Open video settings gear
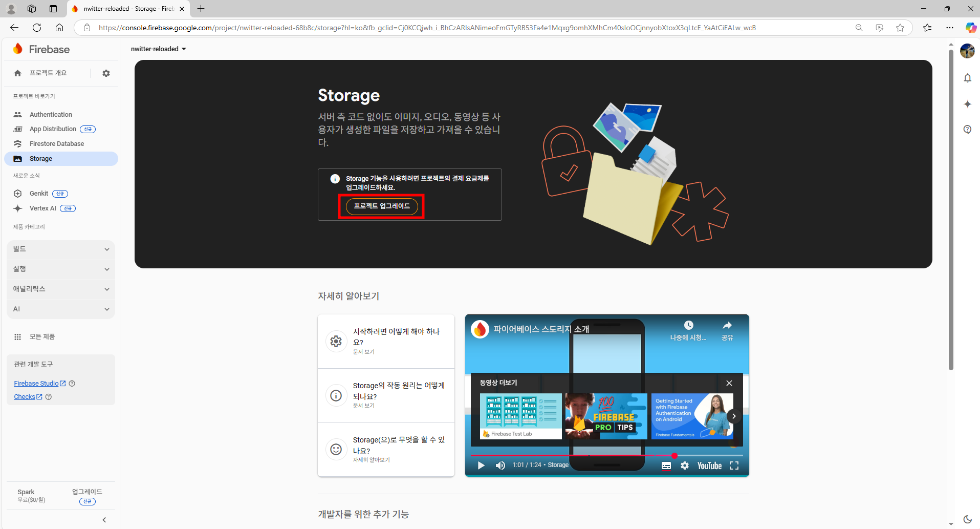This screenshot has width=980, height=529. point(685,465)
